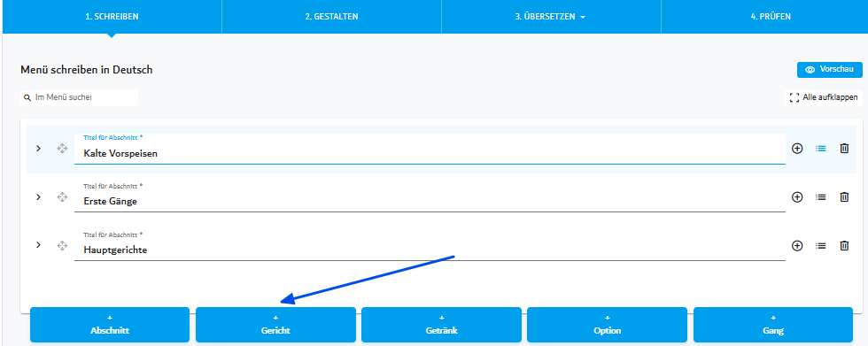
Task: Expand the Hauptgerichte section chevron
Action: click(x=38, y=245)
